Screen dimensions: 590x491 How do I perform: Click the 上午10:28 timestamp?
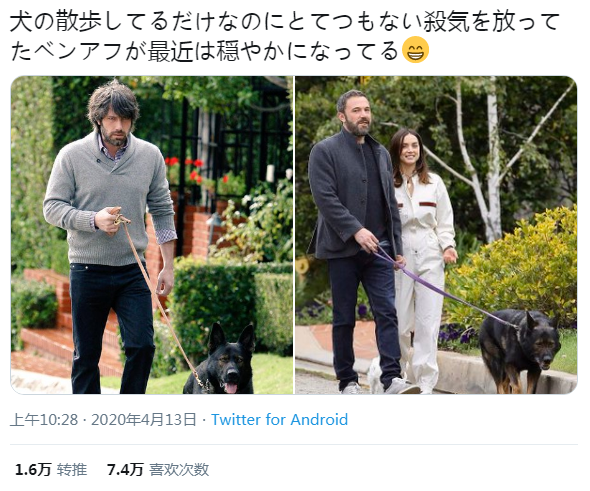tap(44, 420)
